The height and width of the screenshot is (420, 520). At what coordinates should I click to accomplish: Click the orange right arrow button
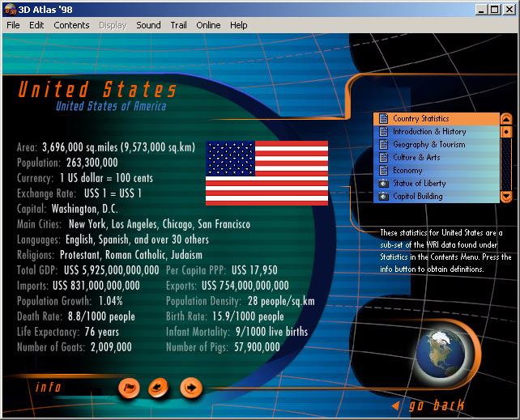click(x=191, y=387)
